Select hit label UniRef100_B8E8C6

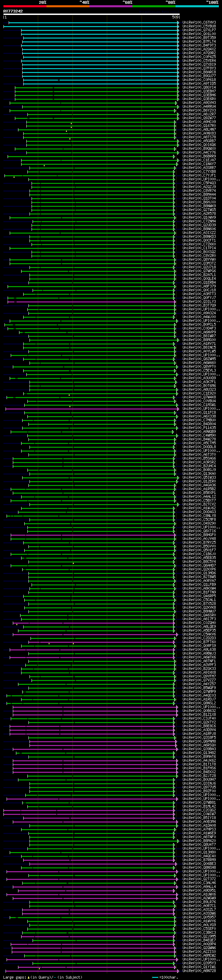click(x=199, y=726)
